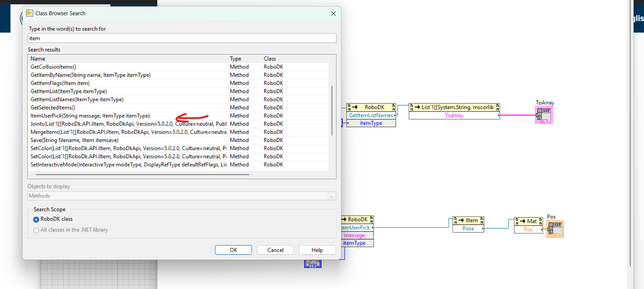This screenshot has height=289, width=644.
Task: Click the Pose property selector on IItem node
Action: (468, 229)
